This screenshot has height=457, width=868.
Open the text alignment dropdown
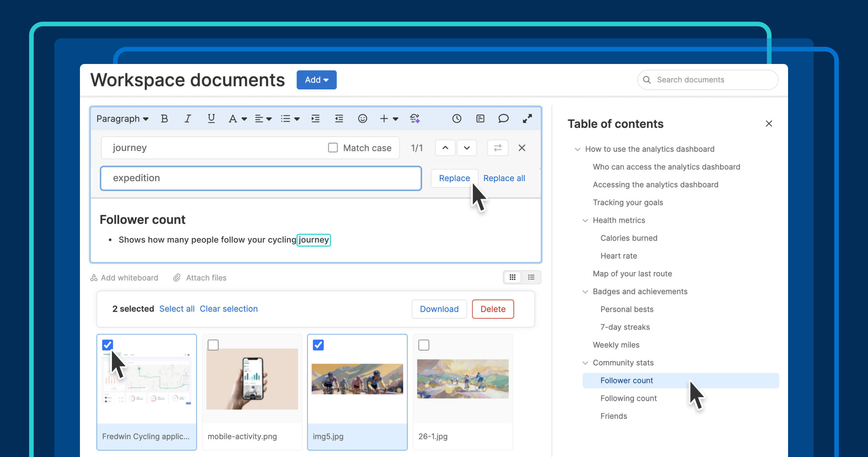coord(263,119)
